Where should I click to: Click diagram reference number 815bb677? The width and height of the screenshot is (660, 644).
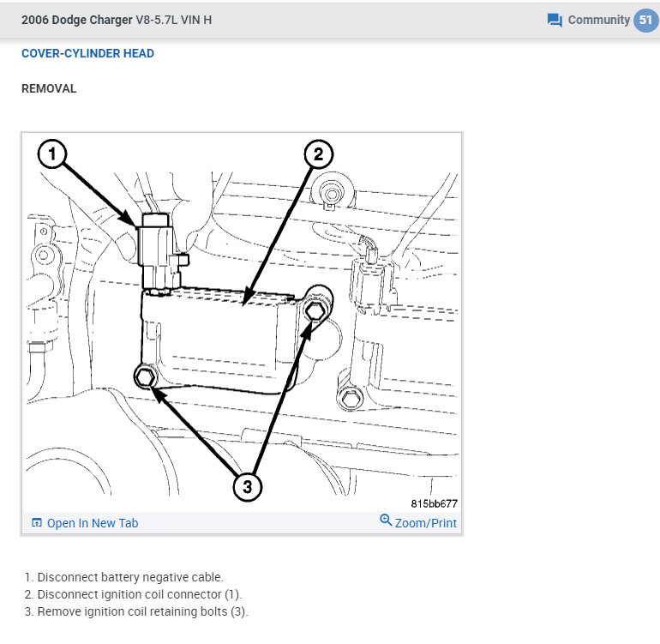click(x=434, y=503)
